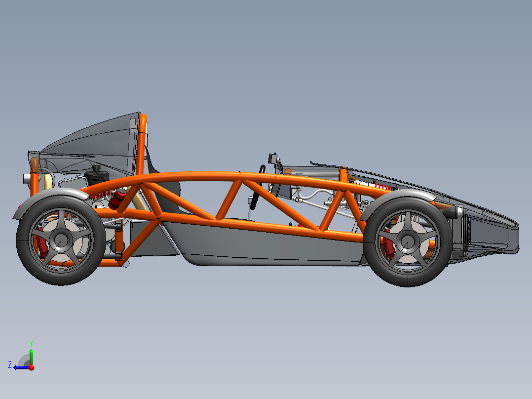Pick the red rear shock absorber
The image size is (532, 399).
pyautogui.click(x=117, y=199)
